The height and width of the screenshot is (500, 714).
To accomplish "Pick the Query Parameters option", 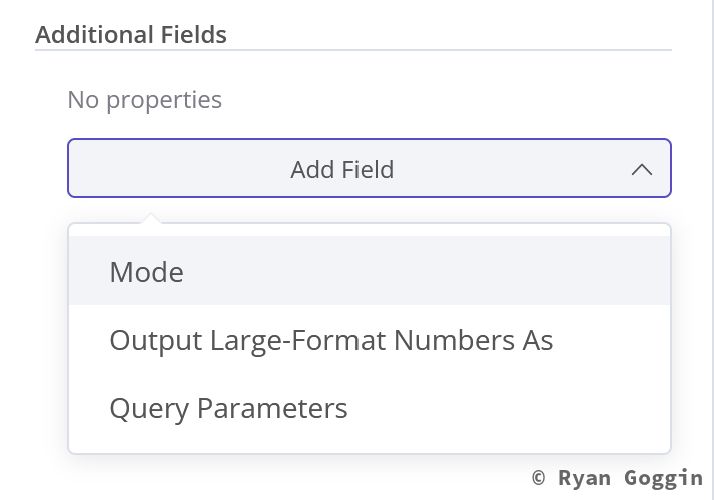I will coord(228,408).
